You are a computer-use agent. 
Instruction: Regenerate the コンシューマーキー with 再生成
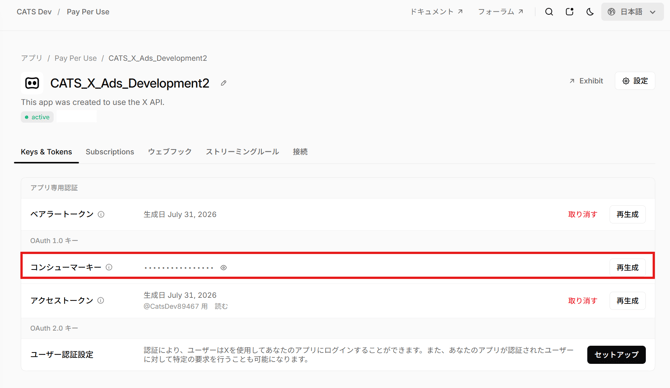pyautogui.click(x=627, y=267)
